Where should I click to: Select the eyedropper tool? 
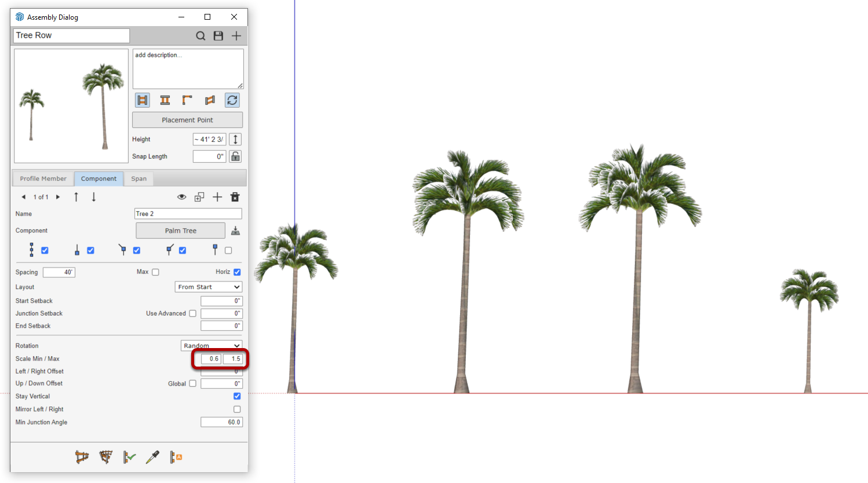(x=152, y=458)
